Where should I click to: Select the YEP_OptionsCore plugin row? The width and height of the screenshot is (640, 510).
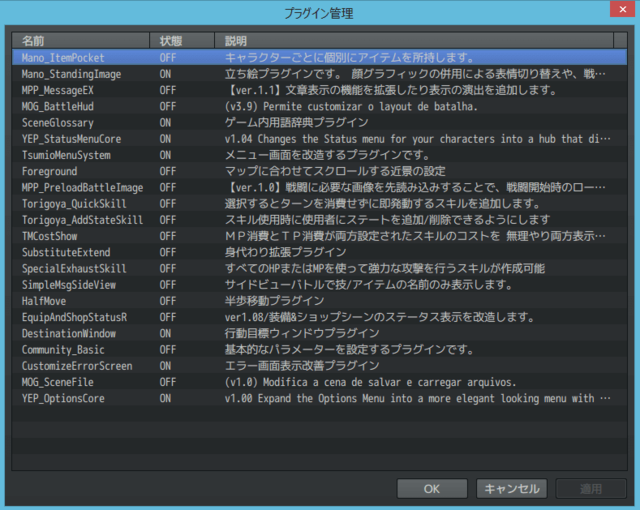(320, 398)
